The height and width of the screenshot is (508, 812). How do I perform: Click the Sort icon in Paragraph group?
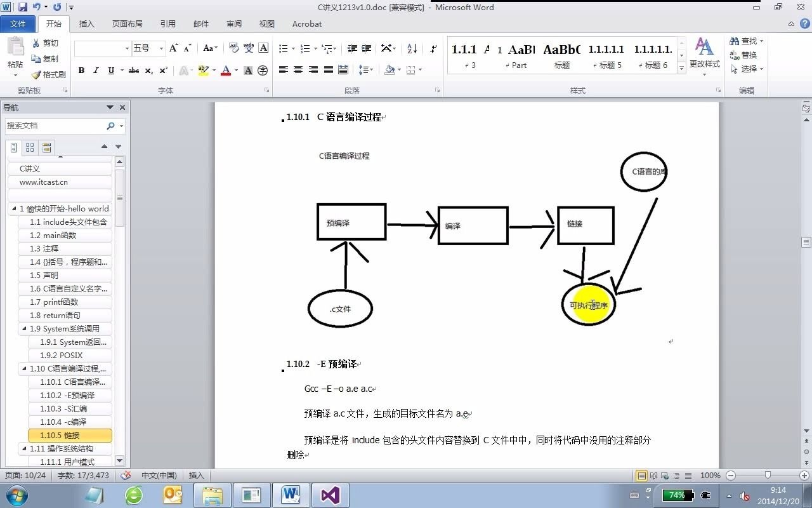click(412, 49)
